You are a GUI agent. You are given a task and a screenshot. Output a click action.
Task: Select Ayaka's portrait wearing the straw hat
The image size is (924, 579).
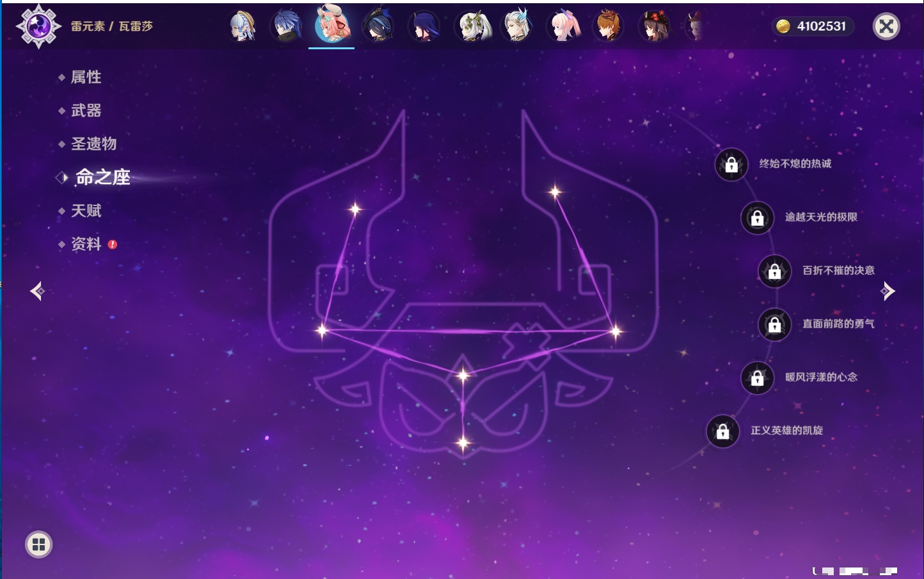pos(243,26)
